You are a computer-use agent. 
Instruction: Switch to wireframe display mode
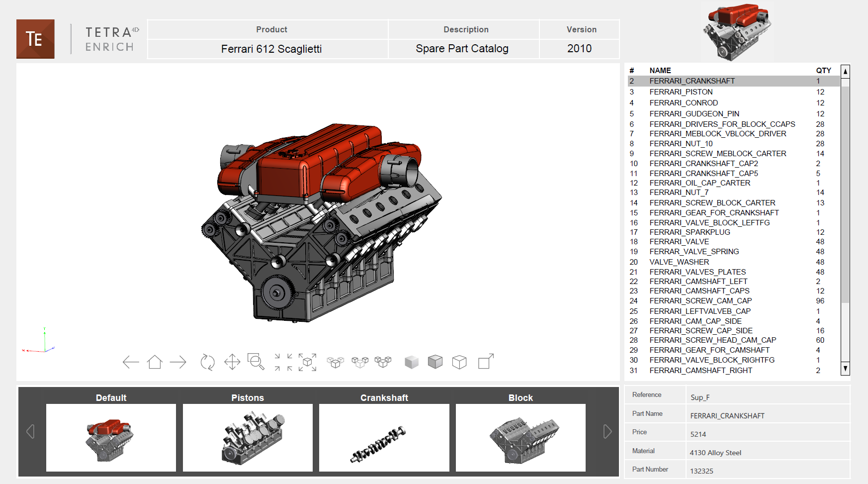pyautogui.click(x=459, y=362)
